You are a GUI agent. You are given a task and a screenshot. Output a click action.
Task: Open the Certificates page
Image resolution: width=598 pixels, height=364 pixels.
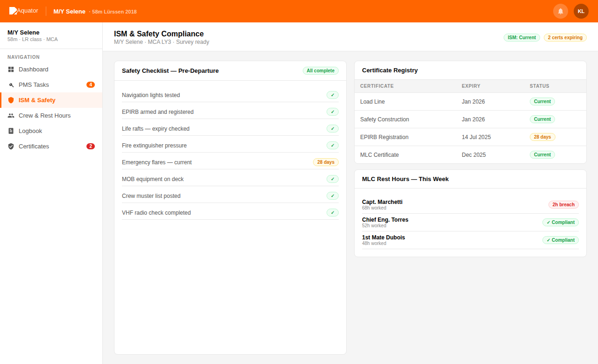(51, 147)
